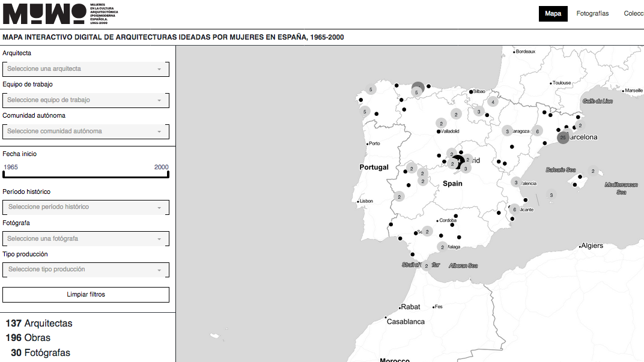Click the Fecha inicio slider's 2000 end handle
The image size is (644, 362).
coord(168,175)
